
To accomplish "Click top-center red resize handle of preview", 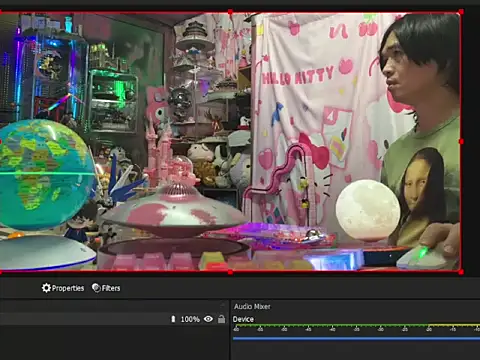I will (x=230, y=12).
